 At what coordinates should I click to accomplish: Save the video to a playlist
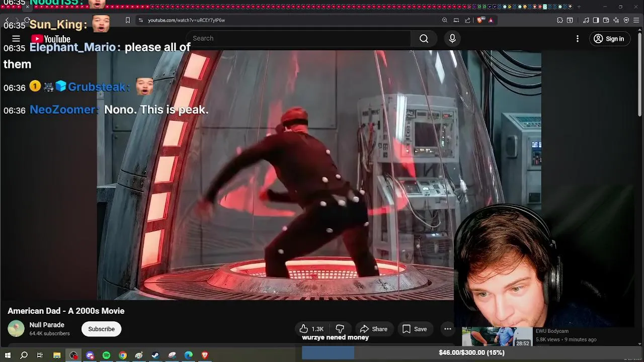tap(415, 329)
